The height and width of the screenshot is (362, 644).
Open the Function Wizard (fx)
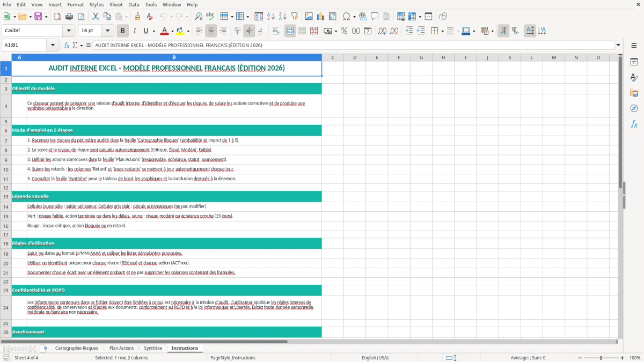67,45
